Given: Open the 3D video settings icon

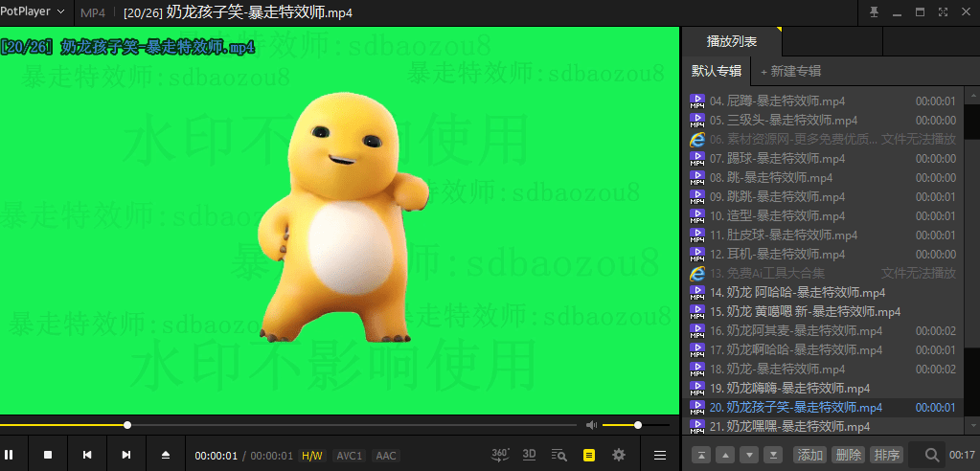Looking at the screenshot, I should click(530, 455).
